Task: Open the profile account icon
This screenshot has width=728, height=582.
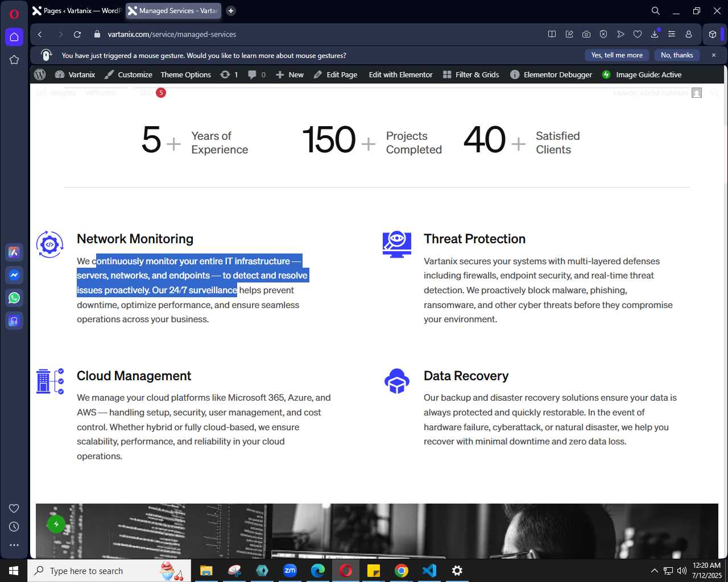Action: point(689,34)
